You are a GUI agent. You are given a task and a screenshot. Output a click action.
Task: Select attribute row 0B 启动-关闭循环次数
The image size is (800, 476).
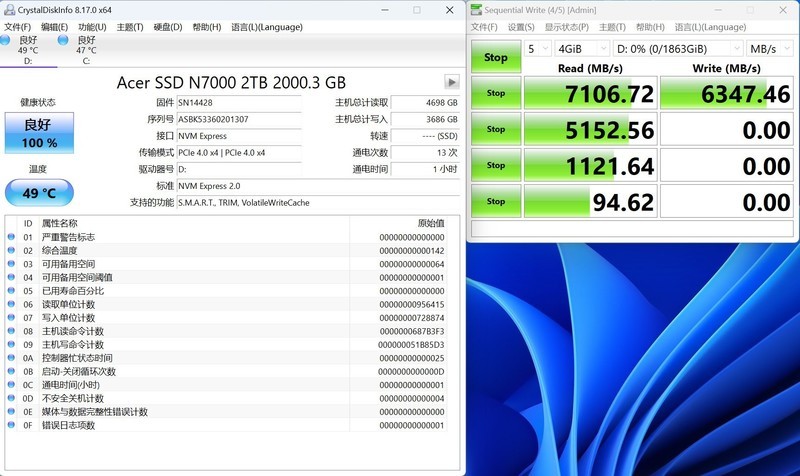click(x=226, y=371)
